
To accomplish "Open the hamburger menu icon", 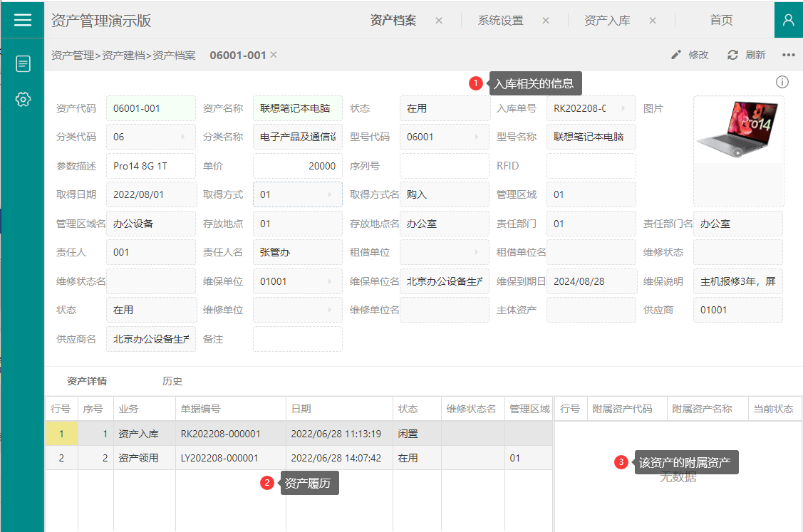I will coord(23,20).
